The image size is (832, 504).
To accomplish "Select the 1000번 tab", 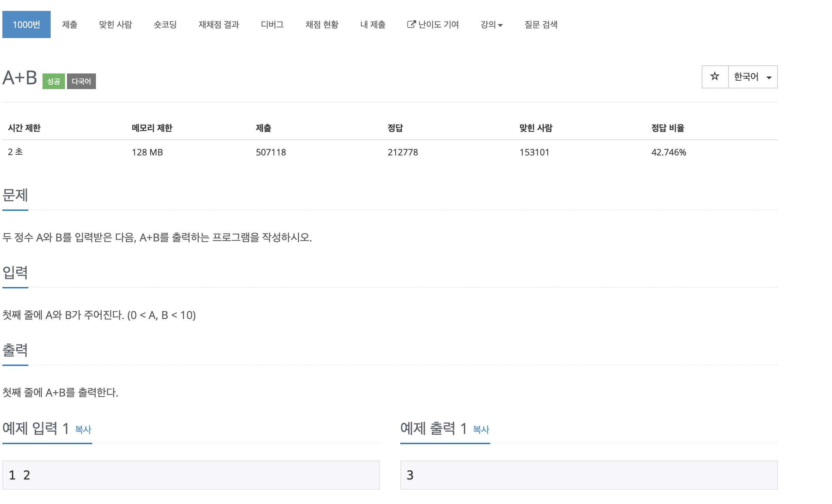I will coord(26,24).
